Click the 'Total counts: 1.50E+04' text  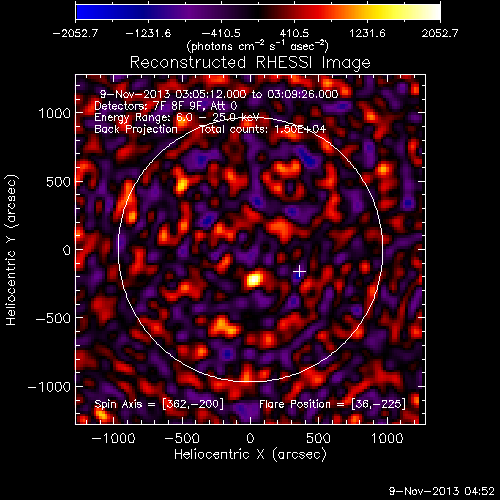[263, 129]
